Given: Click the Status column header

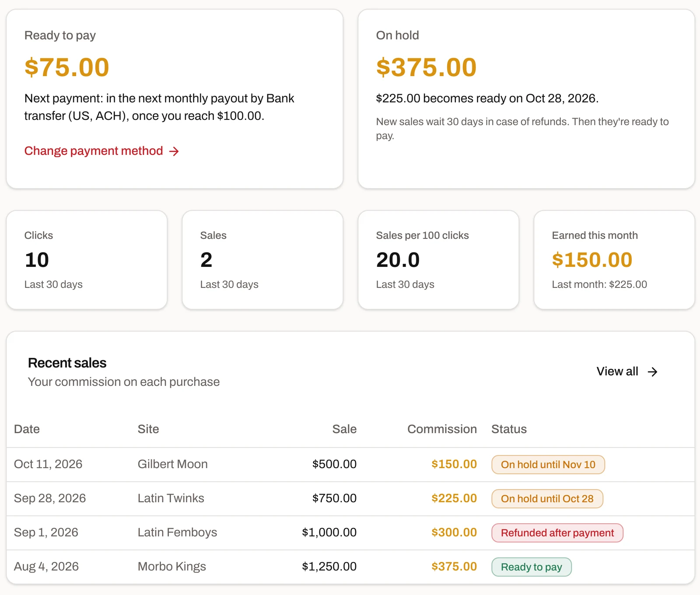Looking at the screenshot, I should pyautogui.click(x=509, y=429).
